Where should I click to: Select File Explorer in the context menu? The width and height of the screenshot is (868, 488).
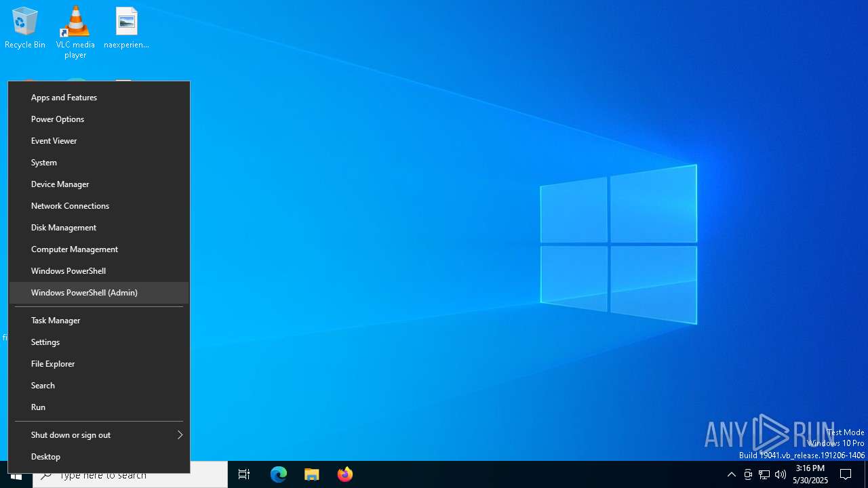(x=99, y=364)
